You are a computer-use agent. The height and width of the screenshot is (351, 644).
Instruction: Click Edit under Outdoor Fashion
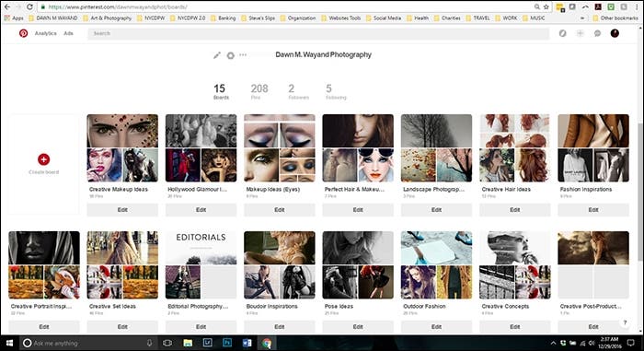[x=436, y=327]
